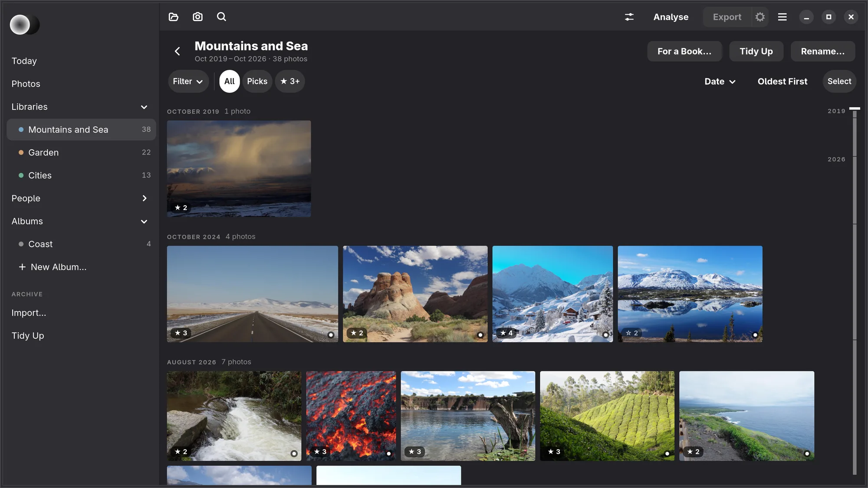Click the camera import icon
Screen dimensions: 868x488
pyautogui.click(x=197, y=17)
